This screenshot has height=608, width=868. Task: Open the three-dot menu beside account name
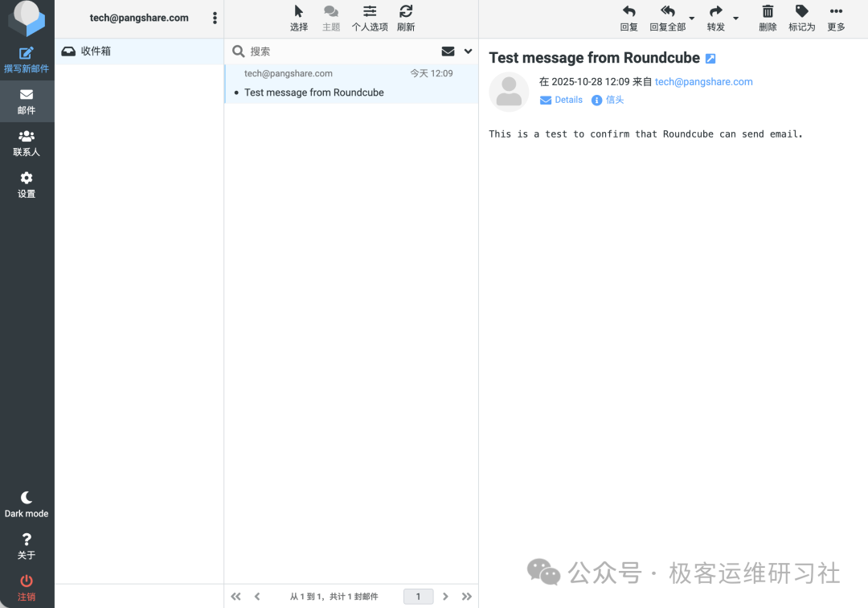[215, 18]
